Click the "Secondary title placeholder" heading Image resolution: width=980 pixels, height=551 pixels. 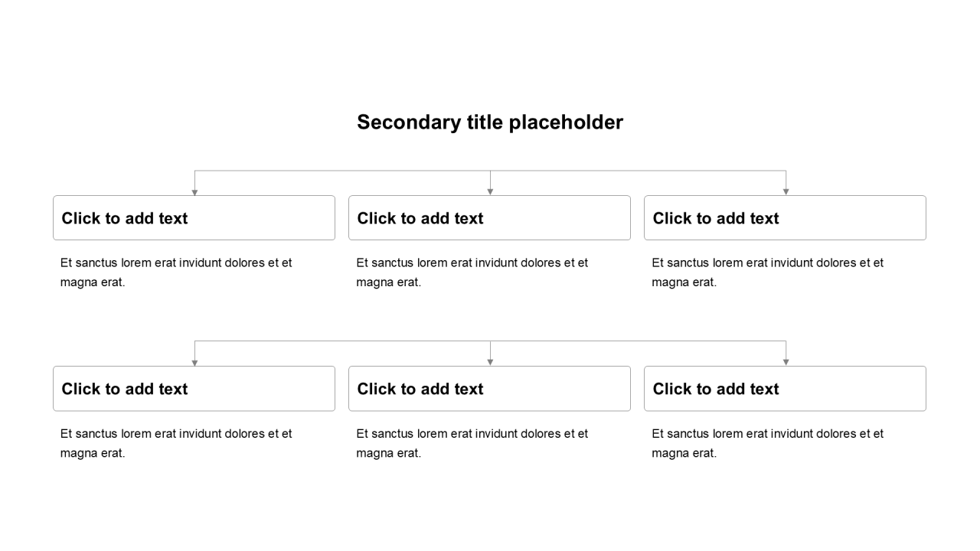point(490,122)
